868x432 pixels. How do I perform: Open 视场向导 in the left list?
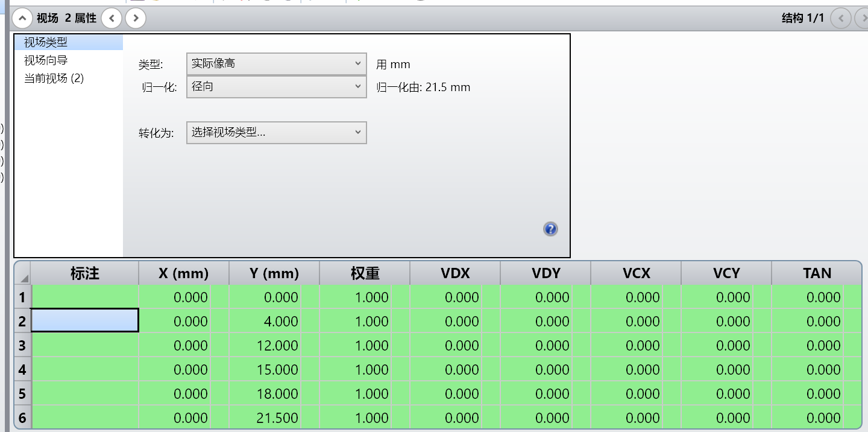(46, 60)
